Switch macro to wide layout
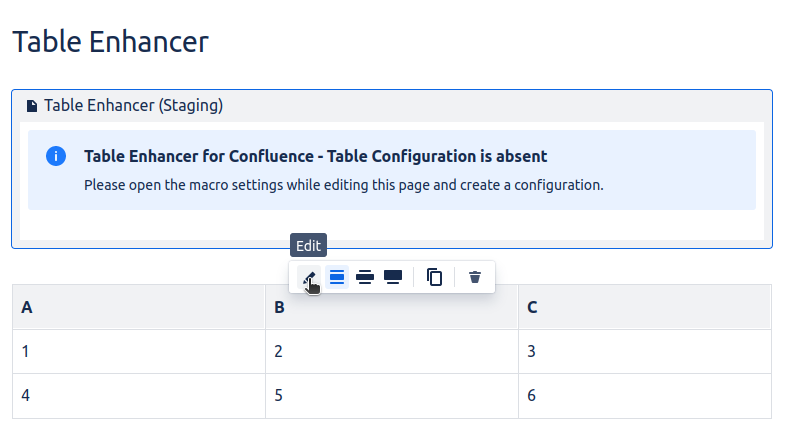This screenshot has width=785, height=436. point(365,277)
